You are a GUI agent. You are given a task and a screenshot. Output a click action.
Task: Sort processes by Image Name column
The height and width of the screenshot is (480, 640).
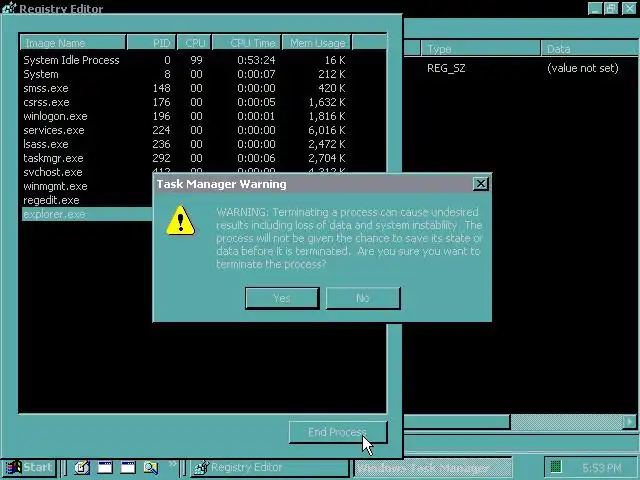73,42
